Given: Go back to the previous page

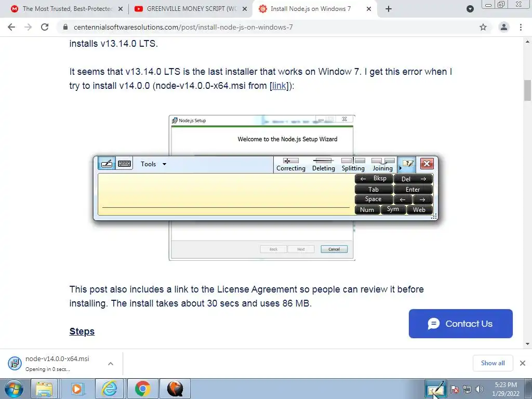Looking at the screenshot, I should (11, 27).
